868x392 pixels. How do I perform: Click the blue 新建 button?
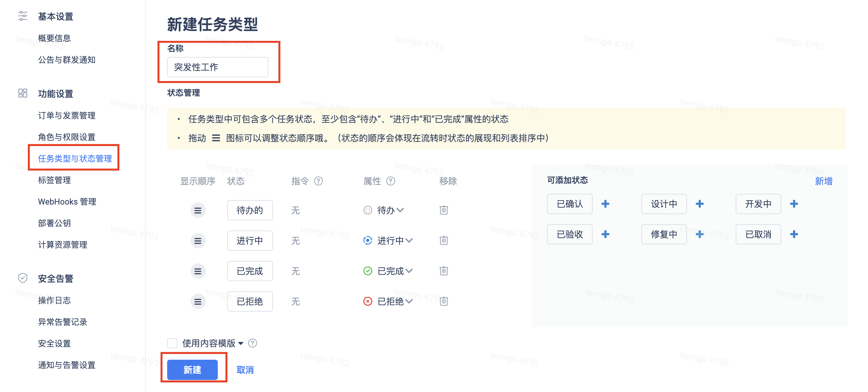(192, 370)
